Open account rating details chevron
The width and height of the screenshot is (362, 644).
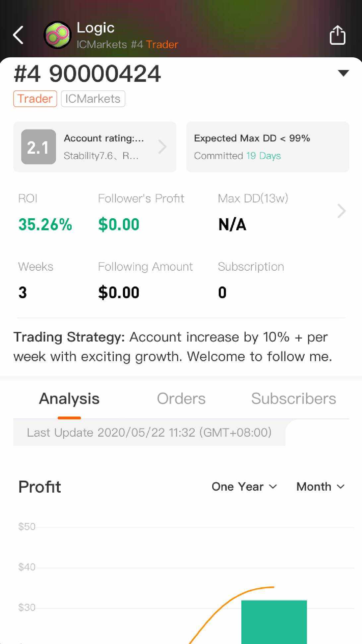point(162,147)
